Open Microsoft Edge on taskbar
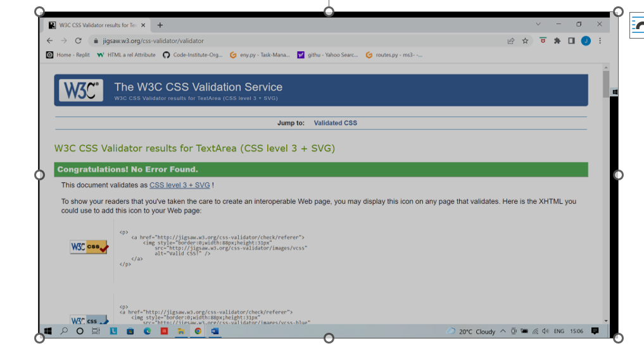Screen dimensions: 644x360 tap(147, 332)
